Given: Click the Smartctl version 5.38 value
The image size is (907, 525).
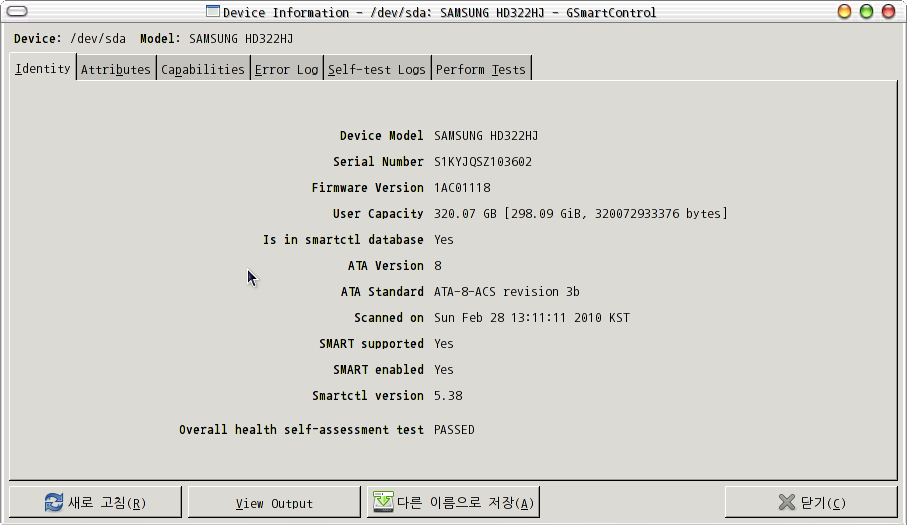Looking at the screenshot, I should (448, 396).
